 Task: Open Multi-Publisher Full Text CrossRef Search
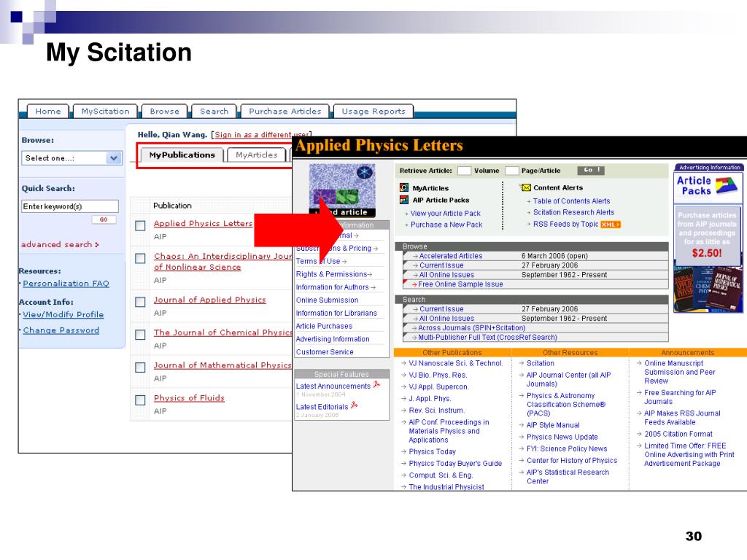coord(487,337)
